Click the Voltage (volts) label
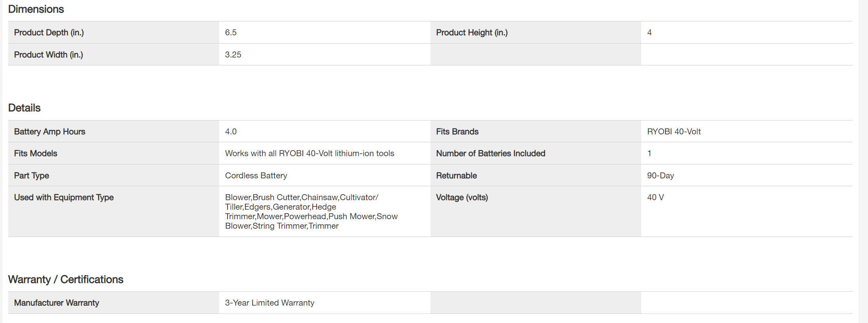 click(462, 197)
